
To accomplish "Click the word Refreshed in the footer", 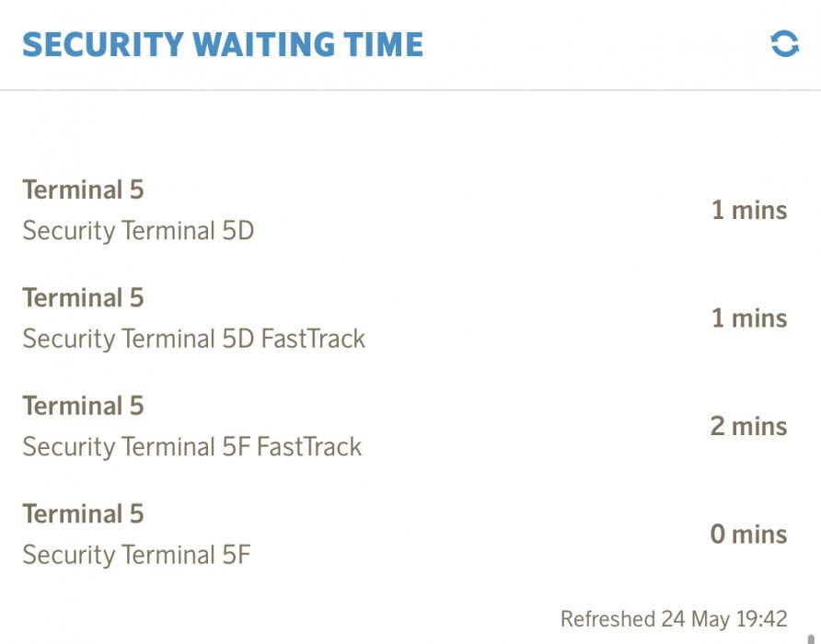I will coord(608,618).
